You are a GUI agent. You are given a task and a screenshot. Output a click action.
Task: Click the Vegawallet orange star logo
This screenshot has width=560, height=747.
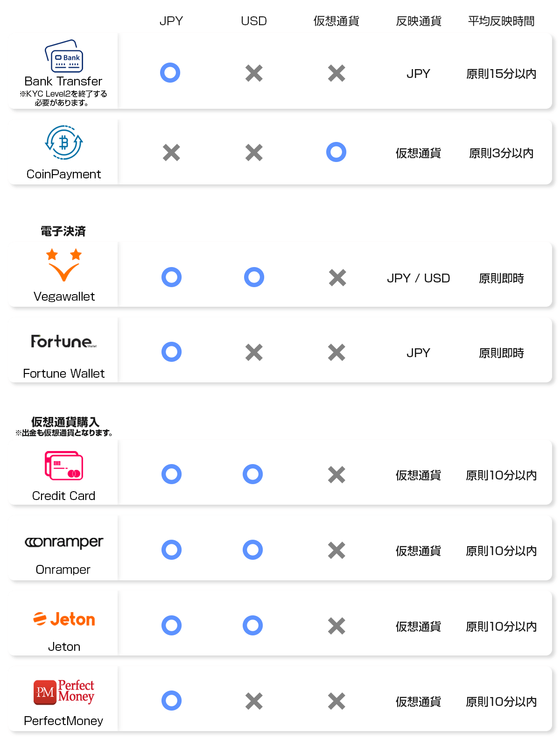coord(64,265)
